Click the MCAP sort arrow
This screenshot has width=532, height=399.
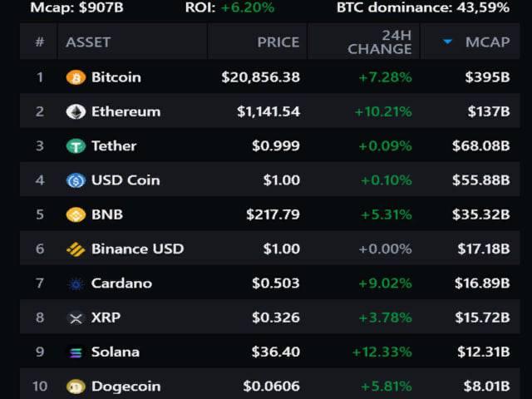(447, 42)
